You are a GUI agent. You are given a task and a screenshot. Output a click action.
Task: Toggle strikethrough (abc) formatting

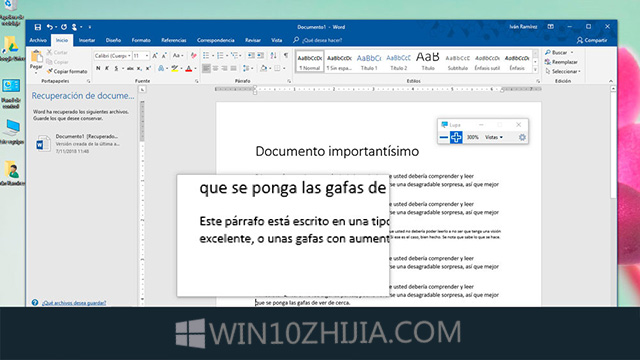(x=130, y=68)
